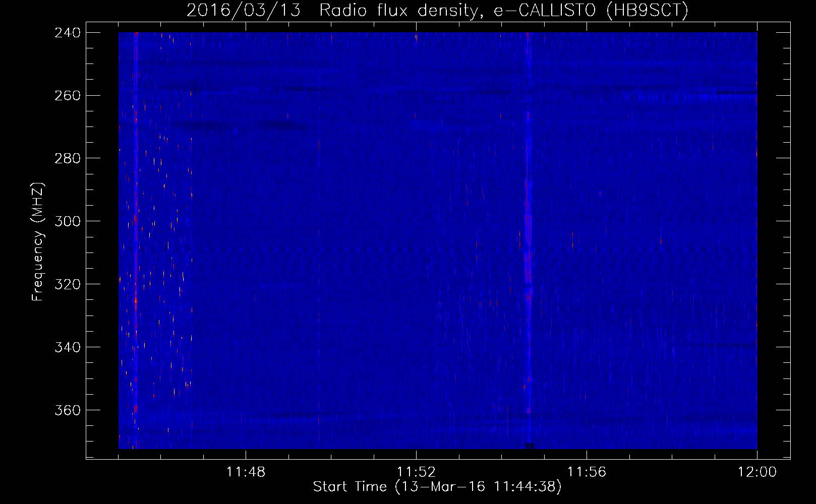Screen dimensions: 816x504
Task: Click the plot title '2016/03/13 Radio flux density'
Action: pyautogui.click(x=437, y=10)
